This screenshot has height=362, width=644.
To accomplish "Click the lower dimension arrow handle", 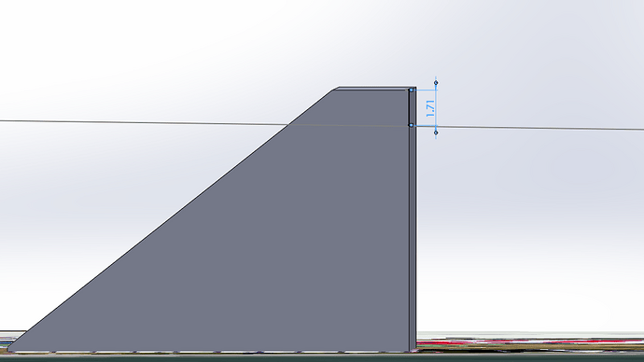I will pyautogui.click(x=436, y=132).
